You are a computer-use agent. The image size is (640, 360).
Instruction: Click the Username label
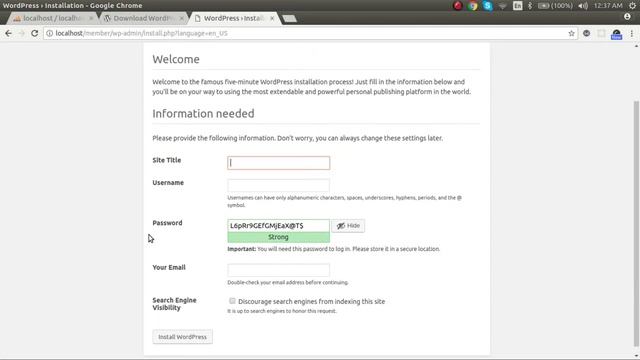click(x=168, y=183)
